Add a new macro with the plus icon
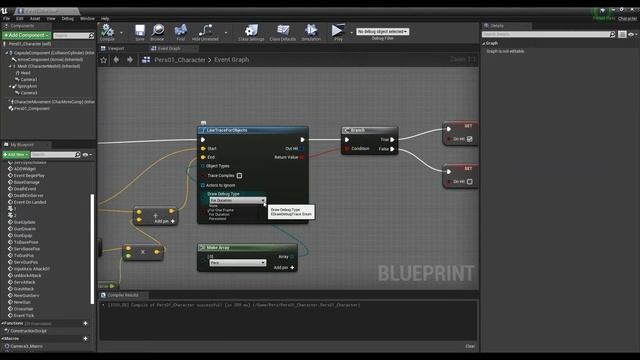Image resolution: width=640 pixels, height=360 pixels. [x=85, y=338]
